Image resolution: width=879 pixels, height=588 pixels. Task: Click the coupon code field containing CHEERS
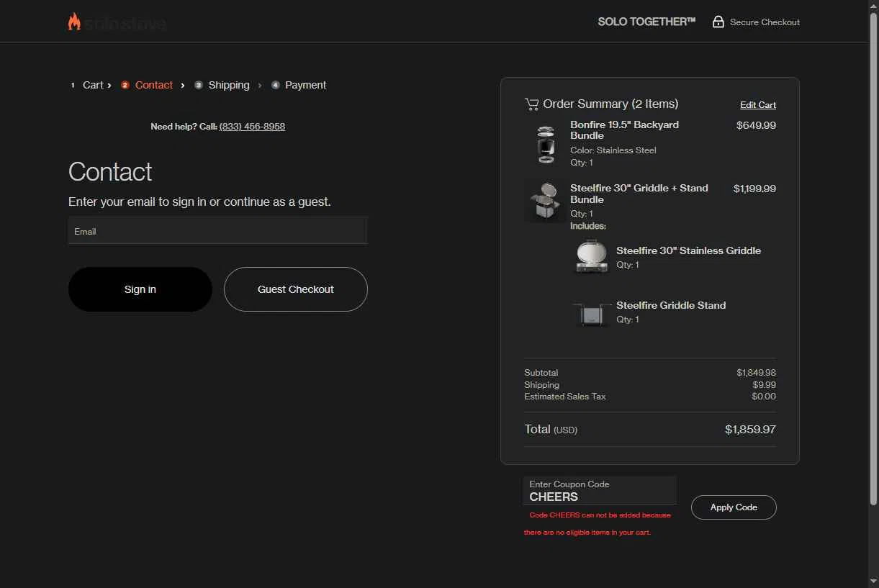pyautogui.click(x=600, y=491)
